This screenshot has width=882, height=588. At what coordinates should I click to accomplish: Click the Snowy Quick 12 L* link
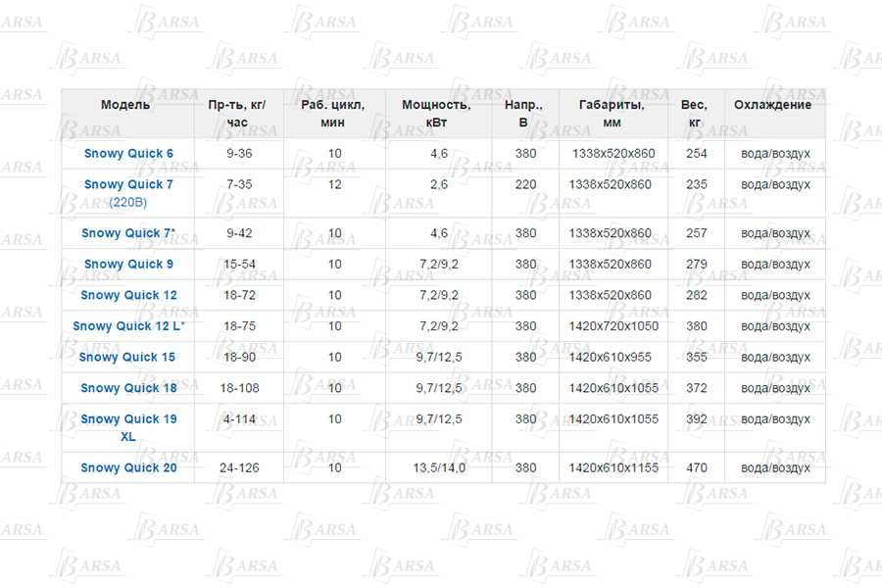click(x=128, y=326)
